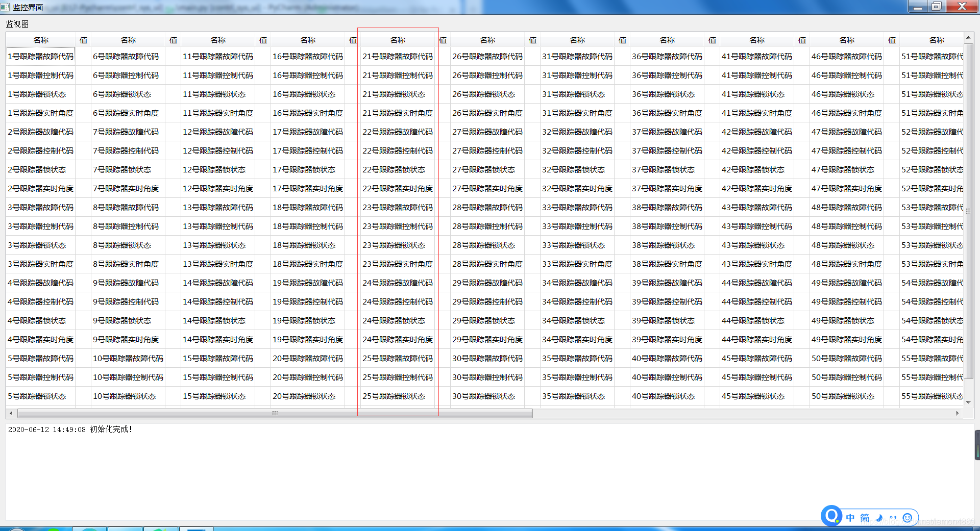This screenshot has height=531, width=980.
Task: Select cell 20号跟踪器锁状态
Action: pyautogui.click(x=308, y=396)
